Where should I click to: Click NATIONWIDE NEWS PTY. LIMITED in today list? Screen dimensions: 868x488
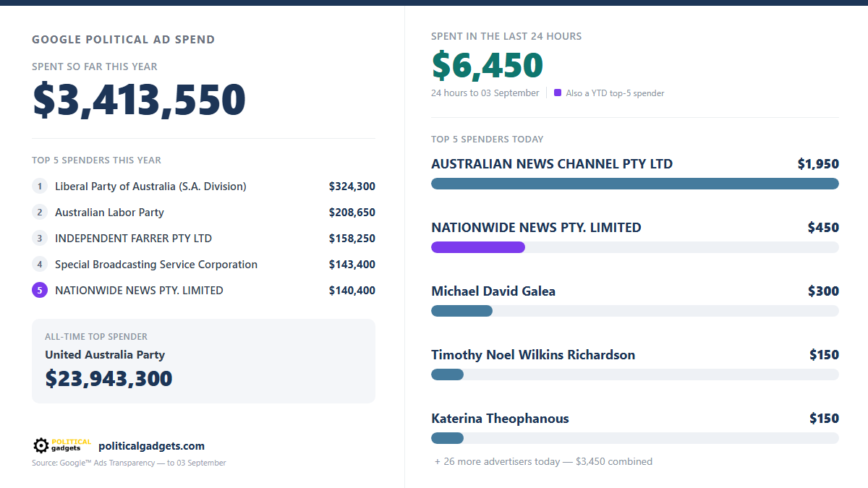[x=536, y=228]
